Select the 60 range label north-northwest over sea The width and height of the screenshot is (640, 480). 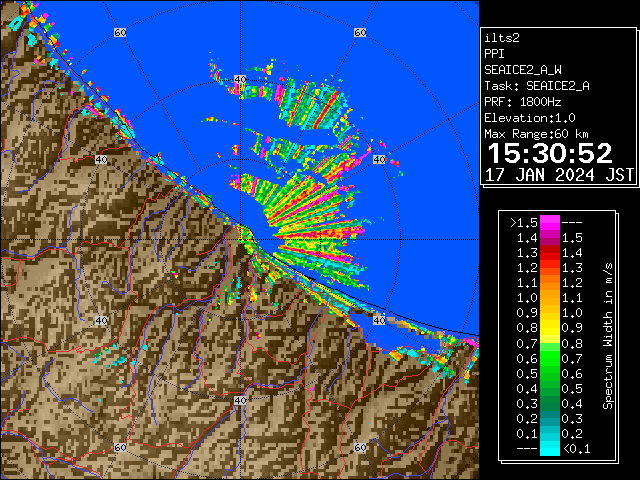tap(120, 32)
